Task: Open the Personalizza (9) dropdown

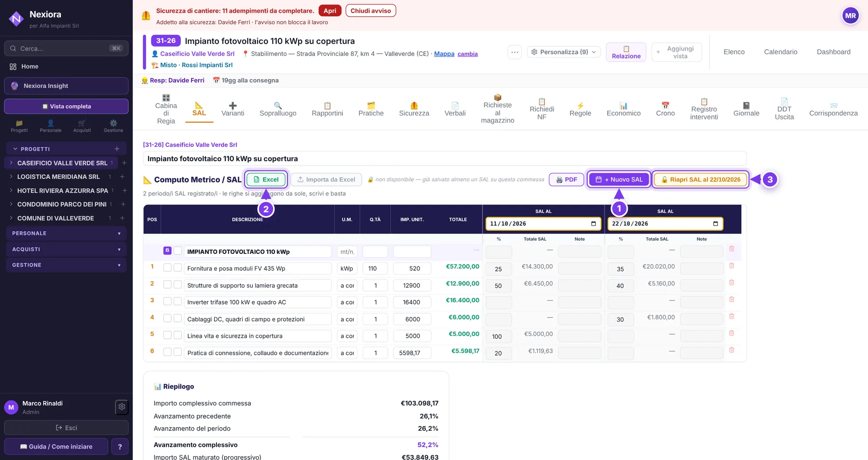Action: 564,52
